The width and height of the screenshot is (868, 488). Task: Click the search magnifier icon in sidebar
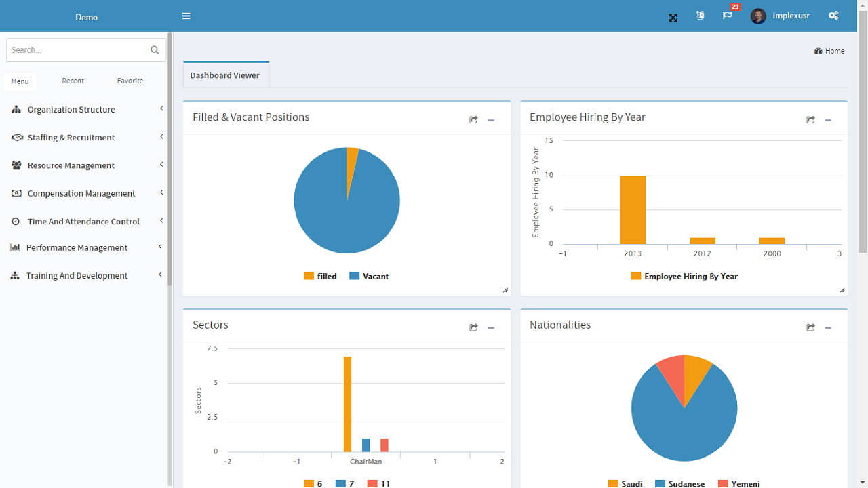[x=155, y=50]
